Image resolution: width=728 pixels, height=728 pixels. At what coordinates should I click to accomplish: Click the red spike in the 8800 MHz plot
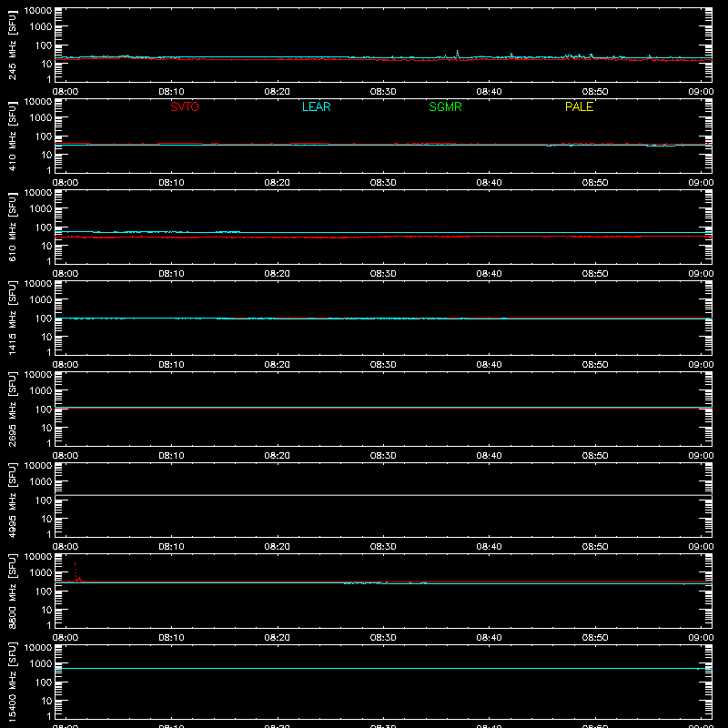(x=76, y=571)
